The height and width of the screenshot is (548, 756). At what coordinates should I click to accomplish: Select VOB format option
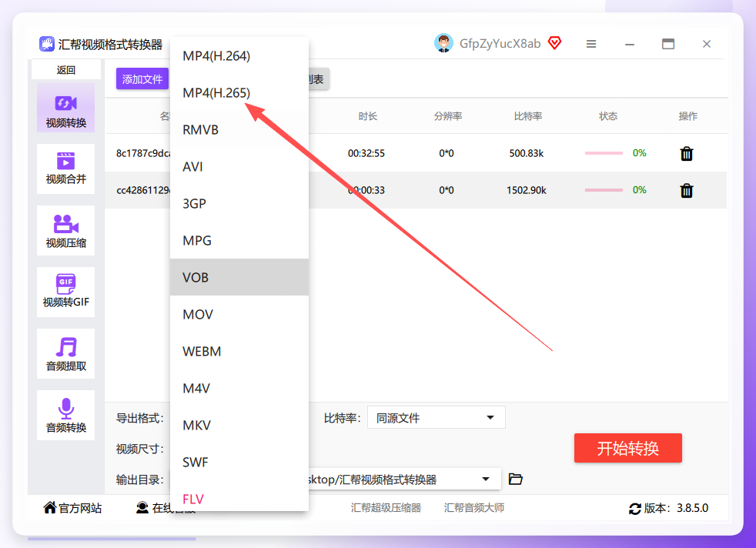239,277
